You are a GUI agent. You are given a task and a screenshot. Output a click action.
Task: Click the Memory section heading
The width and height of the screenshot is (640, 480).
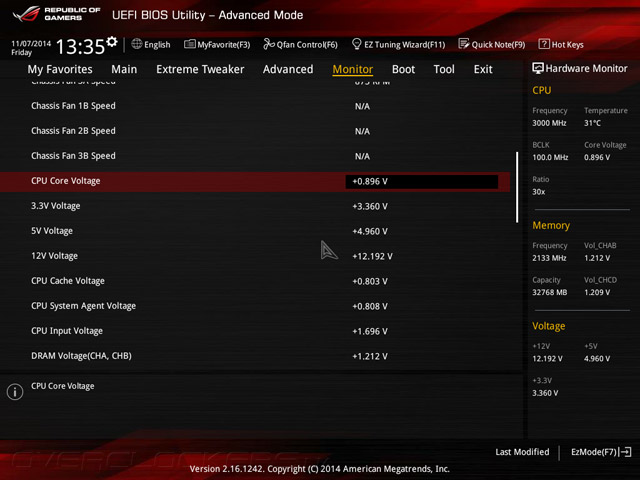pos(551,225)
